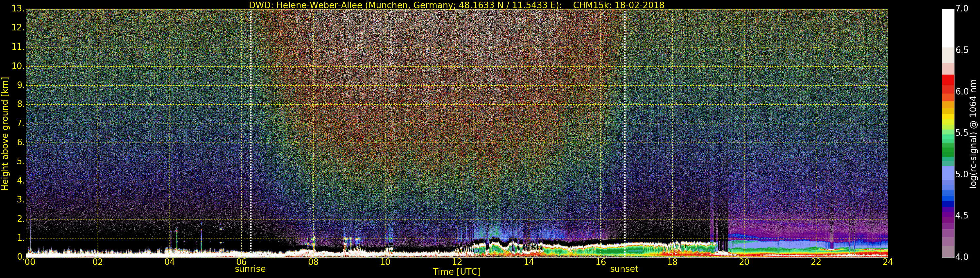Click colorbar scale value "4.0"

[x=962, y=257]
